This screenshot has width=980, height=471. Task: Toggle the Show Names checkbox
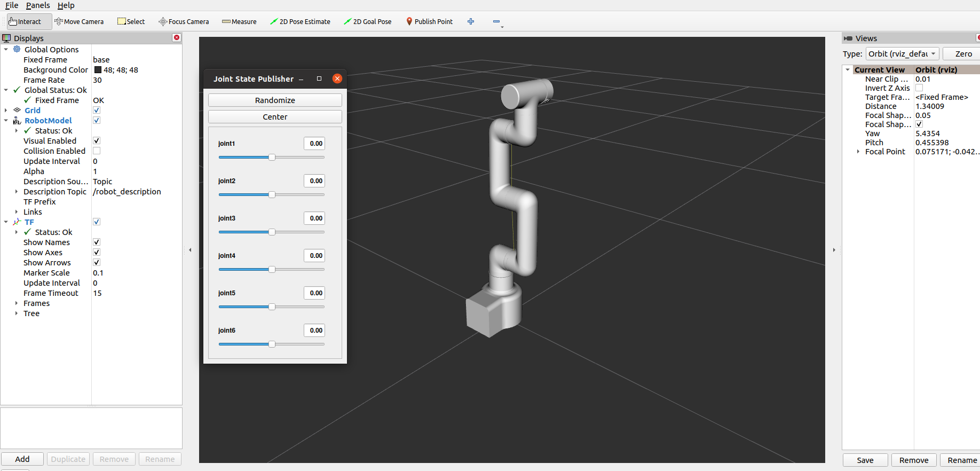pyautogui.click(x=97, y=242)
